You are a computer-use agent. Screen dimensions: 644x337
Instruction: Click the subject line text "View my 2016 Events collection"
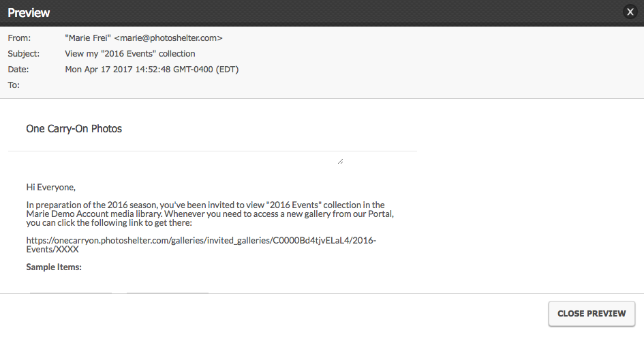tap(130, 54)
